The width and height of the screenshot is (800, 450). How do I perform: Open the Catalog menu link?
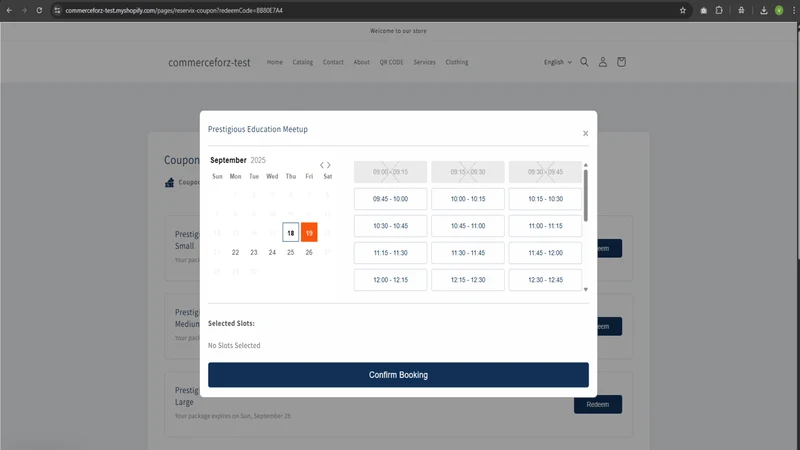(x=303, y=62)
